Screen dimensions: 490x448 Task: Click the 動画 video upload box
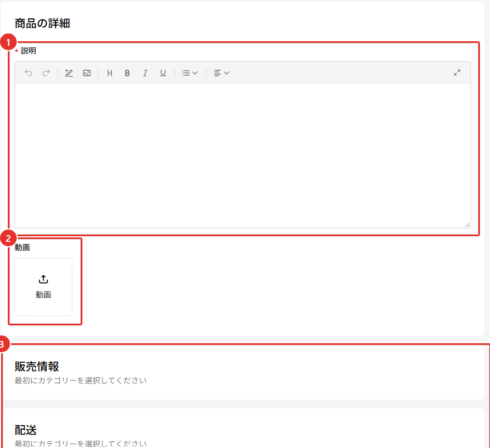coord(43,286)
